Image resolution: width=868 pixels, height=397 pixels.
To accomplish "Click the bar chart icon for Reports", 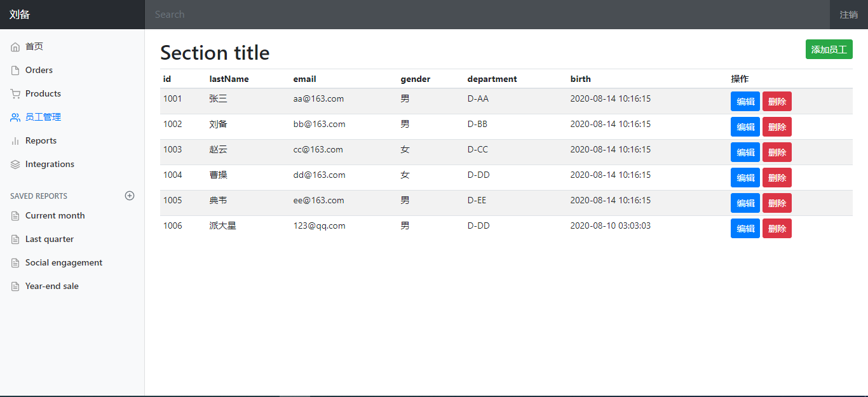I will click(x=15, y=141).
